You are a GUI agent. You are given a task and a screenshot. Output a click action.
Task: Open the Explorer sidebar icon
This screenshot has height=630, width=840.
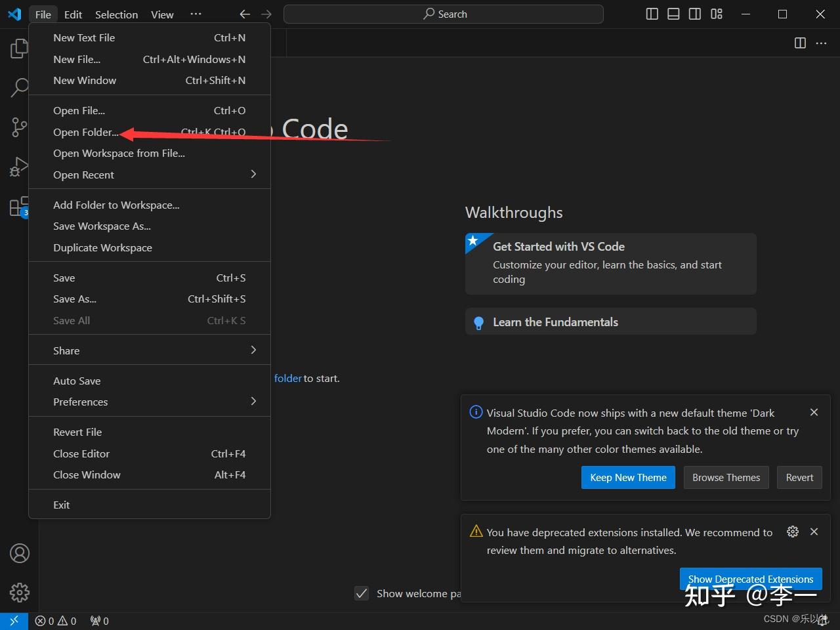[x=20, y=47]
